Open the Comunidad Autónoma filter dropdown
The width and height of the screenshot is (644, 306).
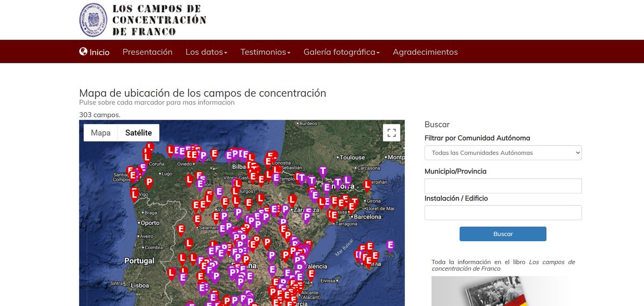coord(503,153)
